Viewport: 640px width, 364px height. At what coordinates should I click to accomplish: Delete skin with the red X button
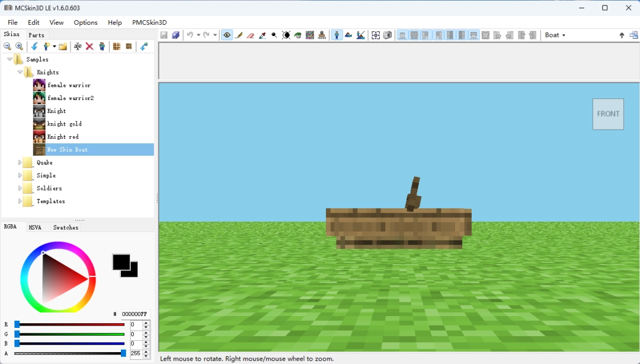coord(90,46)
